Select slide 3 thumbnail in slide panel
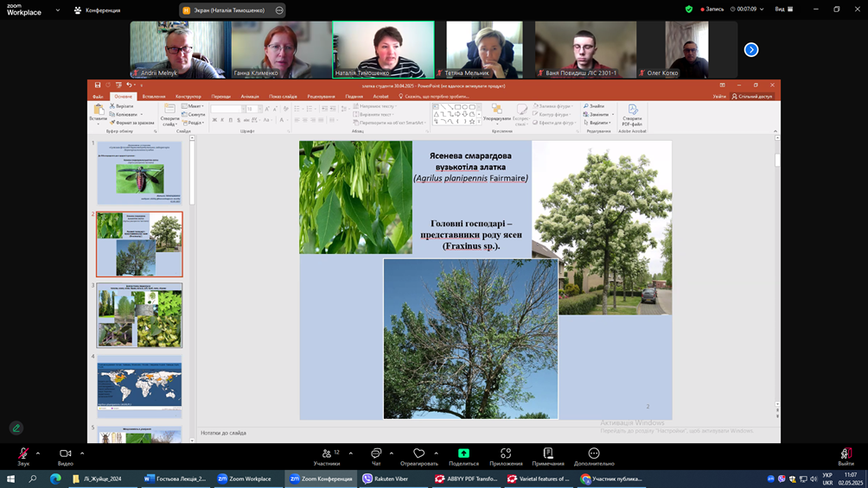Screen dimensions: 868x488 tap(139, 314)
